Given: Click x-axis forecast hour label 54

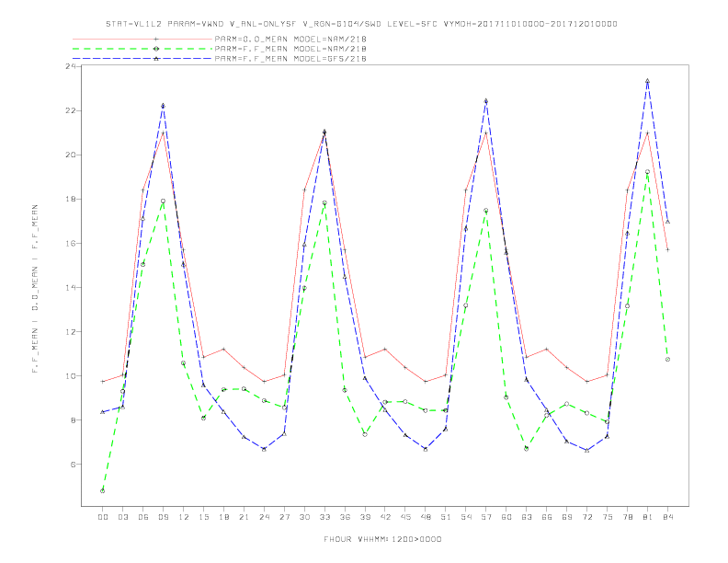Looking at the screenshot, I should (466, 517).
